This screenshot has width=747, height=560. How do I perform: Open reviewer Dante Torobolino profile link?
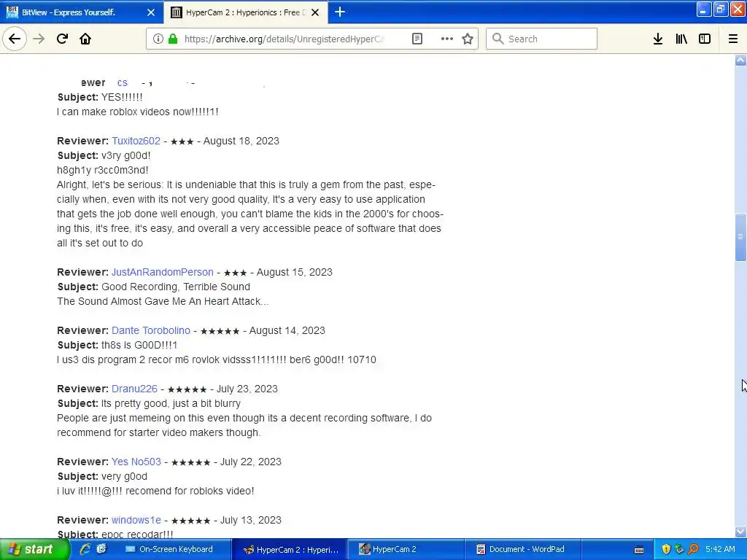click(150, 330)
